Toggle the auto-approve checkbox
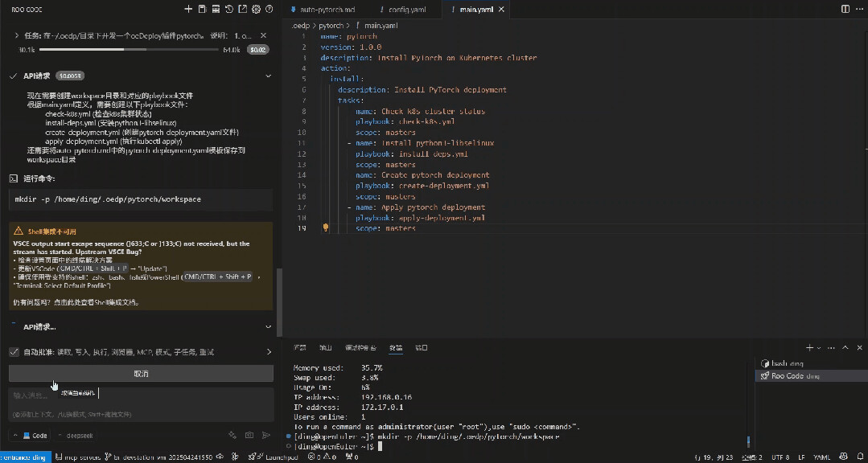Screen dimensions: 868x463 coord(14,352)
